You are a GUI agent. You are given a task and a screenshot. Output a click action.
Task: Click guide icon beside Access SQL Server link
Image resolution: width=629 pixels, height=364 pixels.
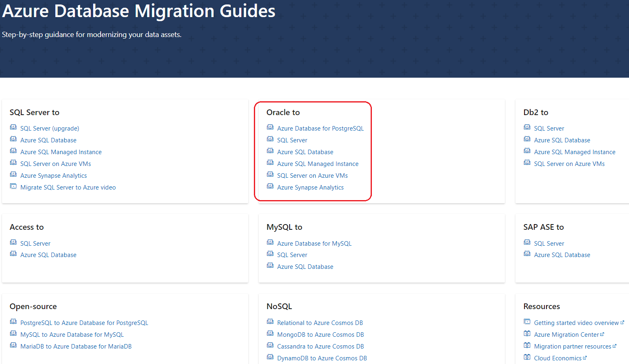point(13,242)
